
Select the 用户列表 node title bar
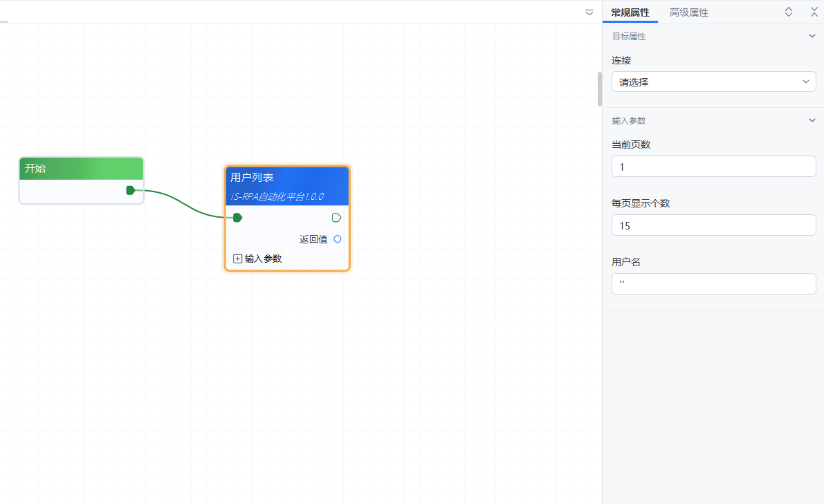click(287, 178)
